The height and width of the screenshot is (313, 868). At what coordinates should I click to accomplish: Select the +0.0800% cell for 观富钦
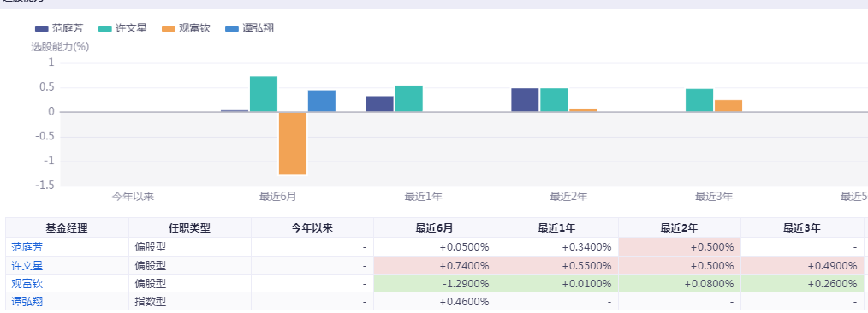(679, 284)
